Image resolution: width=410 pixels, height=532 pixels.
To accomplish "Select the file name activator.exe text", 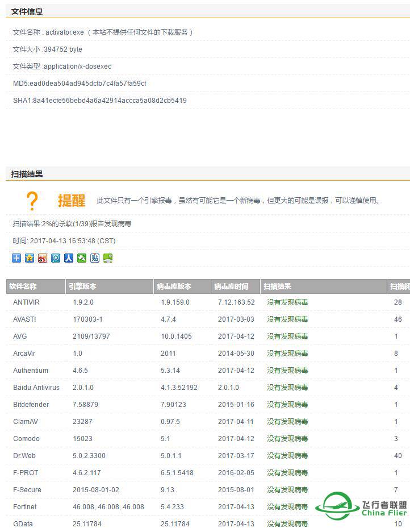I will point(65,32).
